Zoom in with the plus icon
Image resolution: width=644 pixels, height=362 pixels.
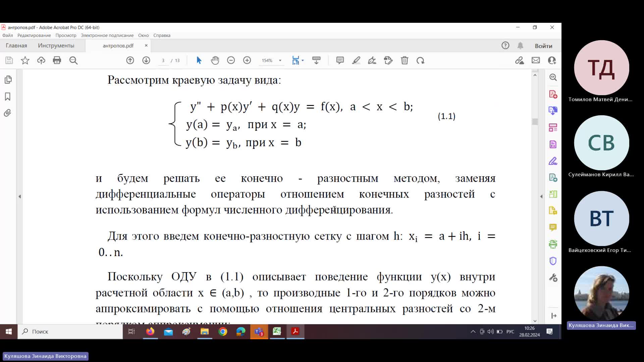point(247,60)
